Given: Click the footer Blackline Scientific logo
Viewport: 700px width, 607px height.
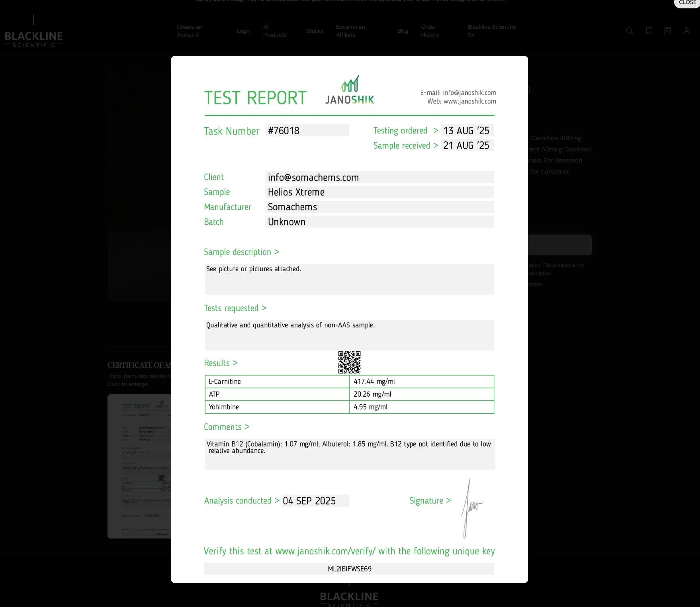Looking at the screenshot, I should click(x=349, y=599).
